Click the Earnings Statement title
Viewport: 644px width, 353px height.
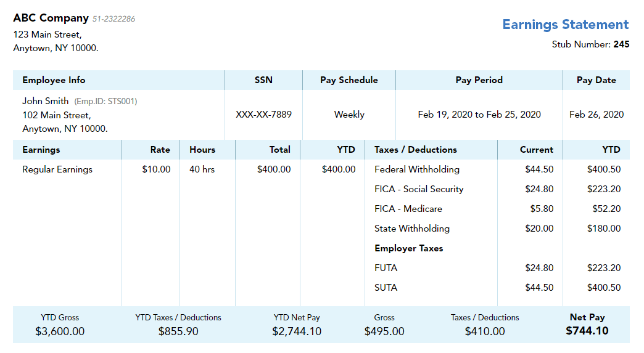565,25
